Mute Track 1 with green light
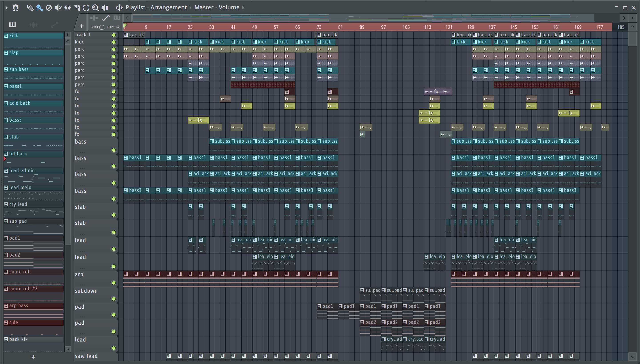This screenshot has width=640, height=364. [114, 35]
